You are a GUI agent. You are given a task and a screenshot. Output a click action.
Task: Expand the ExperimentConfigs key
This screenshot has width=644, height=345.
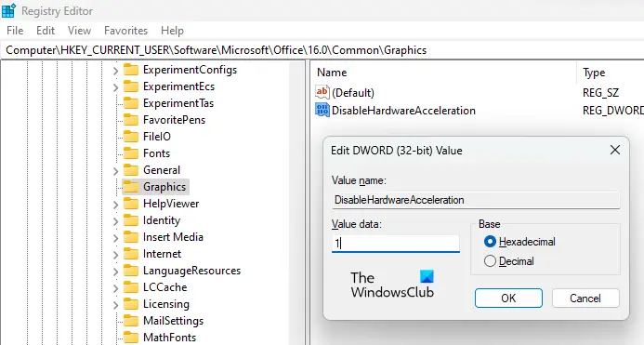click(x=115, y=71)
